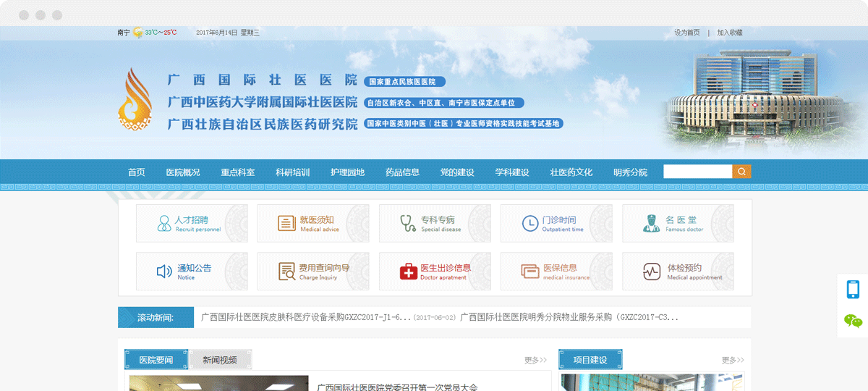868x391 pixels.
Task: Open the 门诊时间 outpatient time tile
Action: click(556, 223)
